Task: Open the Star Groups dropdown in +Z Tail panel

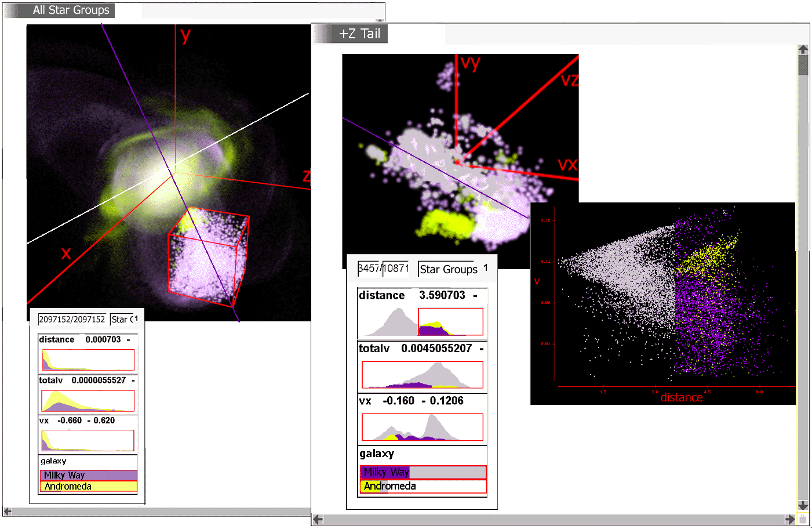Action: [449, 269]
